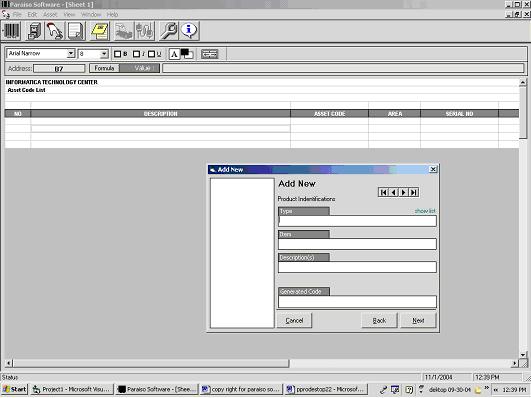The height and width of the screenshot is (398, 531).
Task: Open the Asset menu
Action: 50,15
